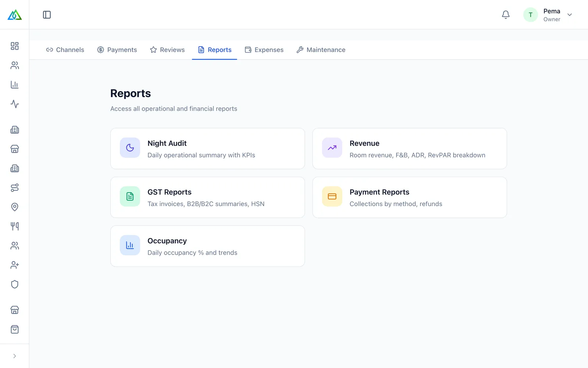Click the 'Owner' role label
Viewport: 588px width, 368px height.
click(x=552, y=20)
